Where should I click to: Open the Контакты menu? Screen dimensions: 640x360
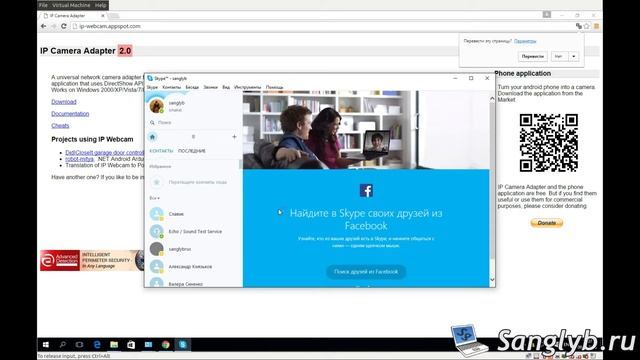(171, 87)
